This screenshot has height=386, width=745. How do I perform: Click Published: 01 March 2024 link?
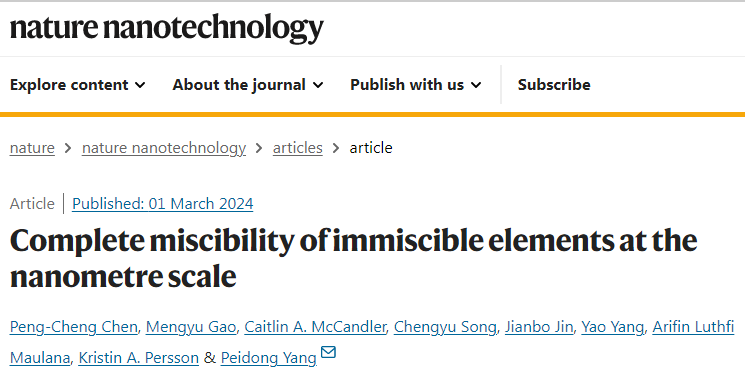162,204
